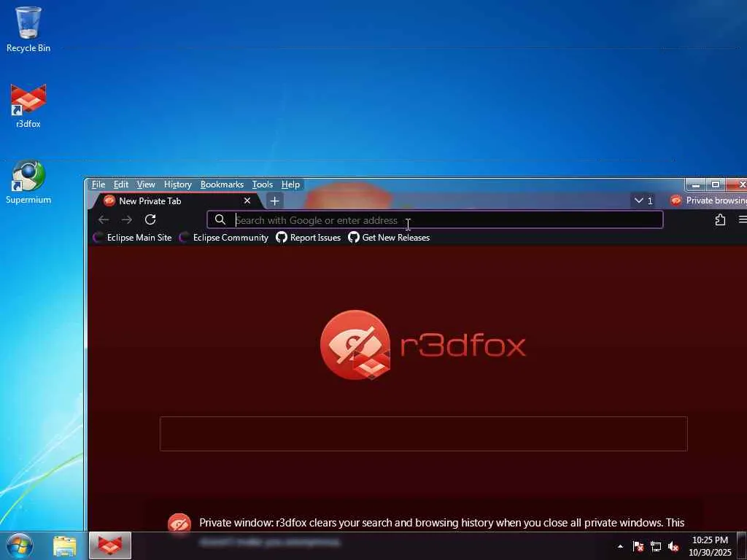Select the r3dfox desktop shortcut
747x560 pixels.
tap(28, 106)
